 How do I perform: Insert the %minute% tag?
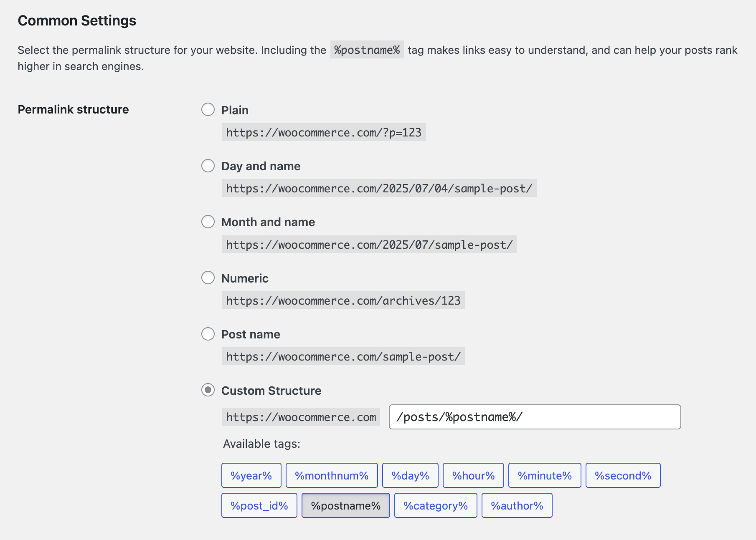tap(544, 475)
